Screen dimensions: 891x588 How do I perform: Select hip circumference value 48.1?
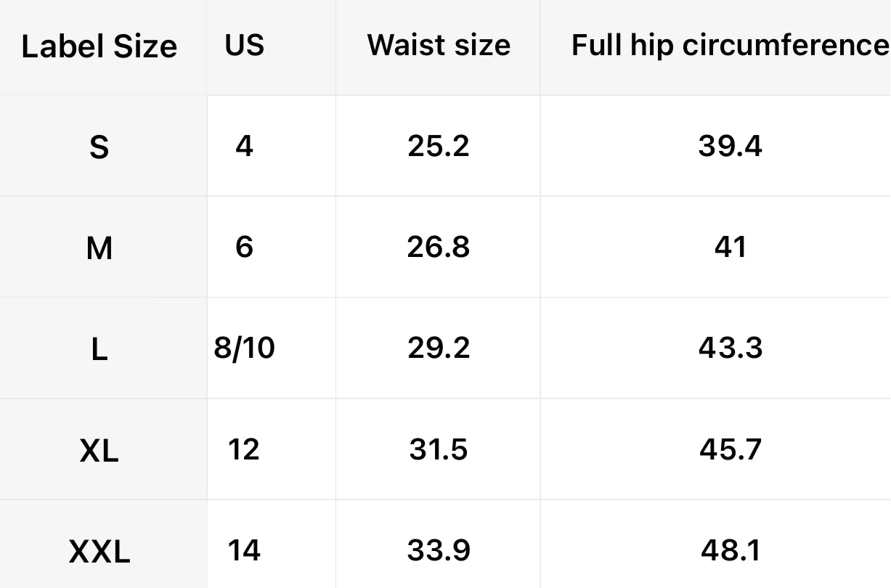730,550
